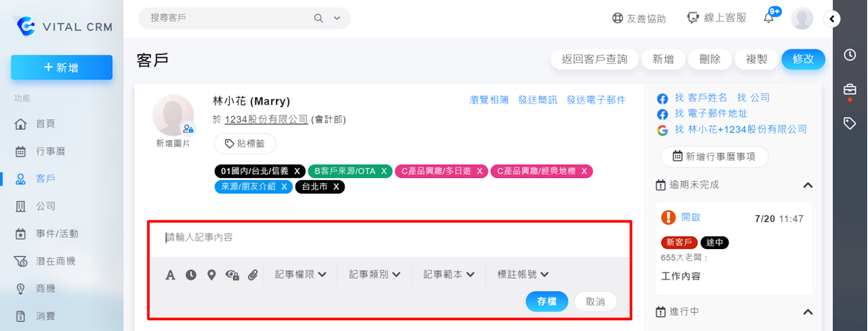Collapse the right side panel arrow

pyautogui.click(x=832, y=19)
